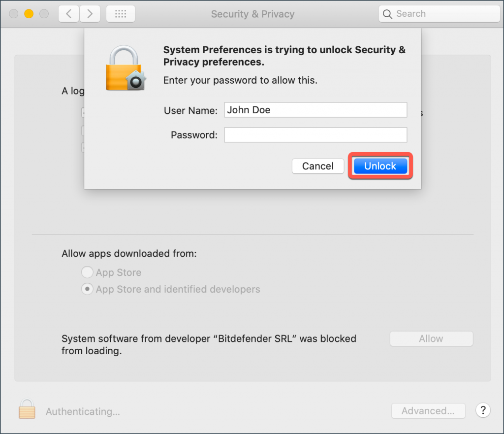Click the Unlock button
Image resolution: width=504 pixels, height=434 pixels.
coord(380,166)
